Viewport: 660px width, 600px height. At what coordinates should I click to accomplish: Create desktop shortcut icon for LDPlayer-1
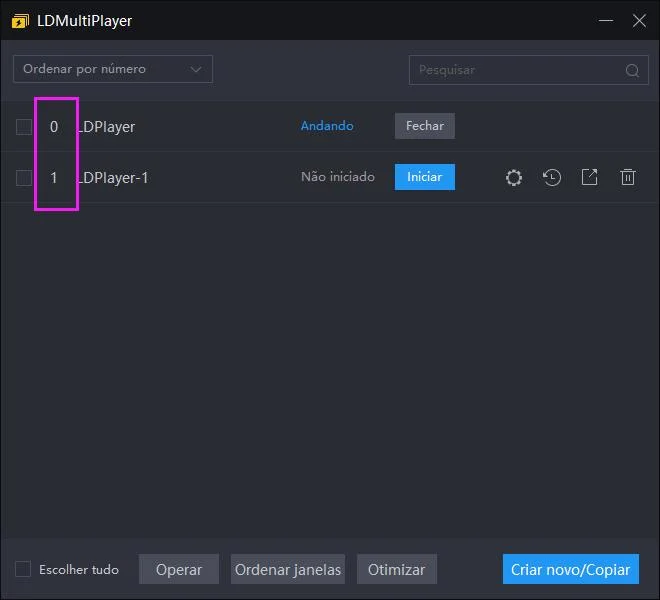(x=589, y=177)
